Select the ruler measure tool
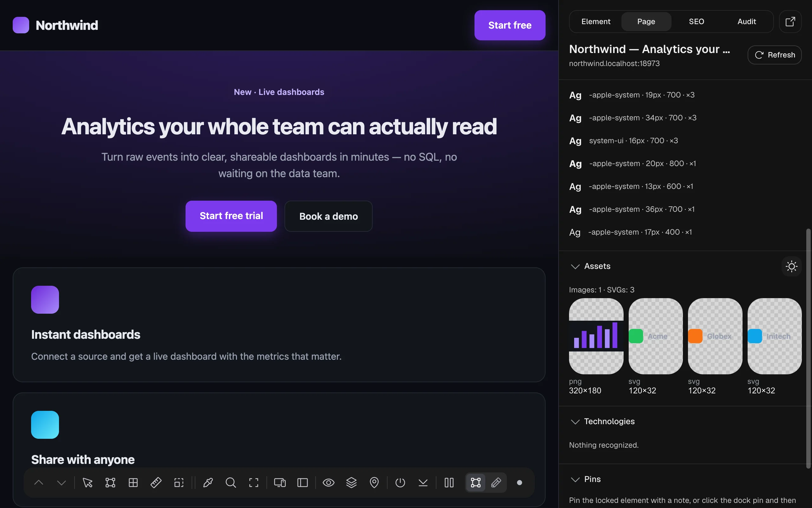812x508 pixels. click(x=156, y=483)
